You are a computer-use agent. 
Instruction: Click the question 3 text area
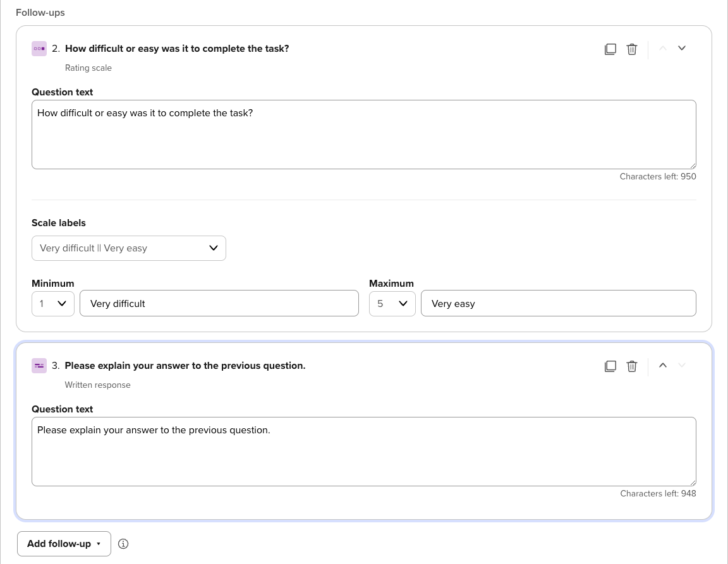pyautogui.click(x=363, y=452)
